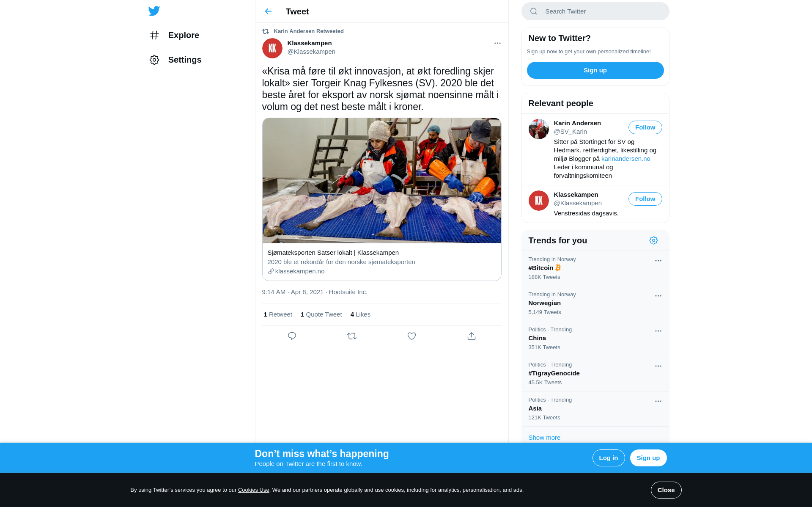Retweet the tweet using the retweet icon
This screenshot has height=507, width=812.
[352, 336]
